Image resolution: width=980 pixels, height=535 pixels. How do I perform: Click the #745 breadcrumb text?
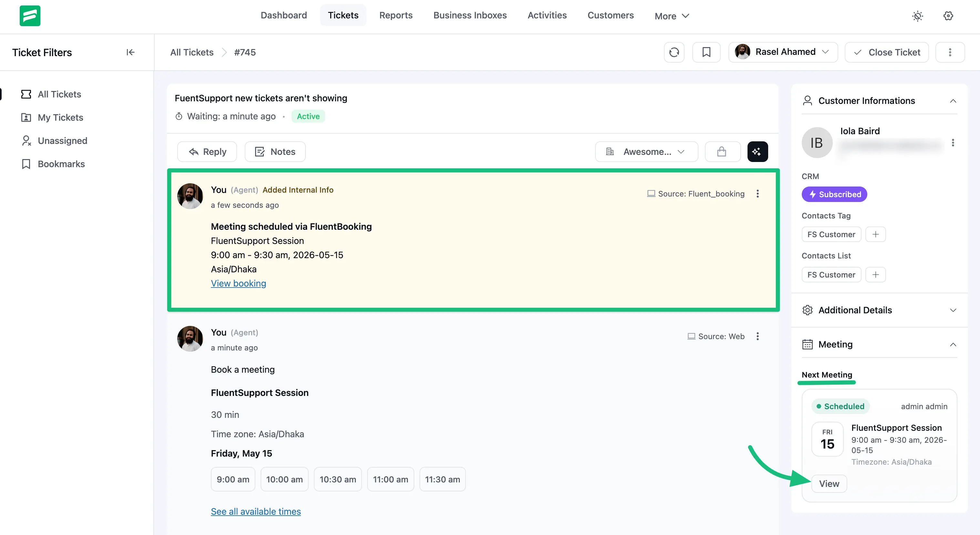(245, 52)
